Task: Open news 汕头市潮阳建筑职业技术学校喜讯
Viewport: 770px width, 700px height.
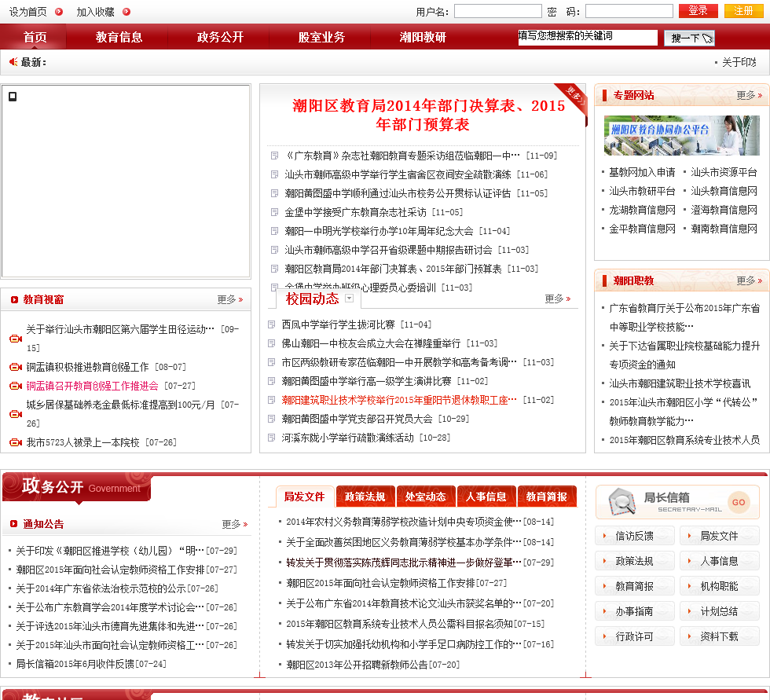Action: 680,383
